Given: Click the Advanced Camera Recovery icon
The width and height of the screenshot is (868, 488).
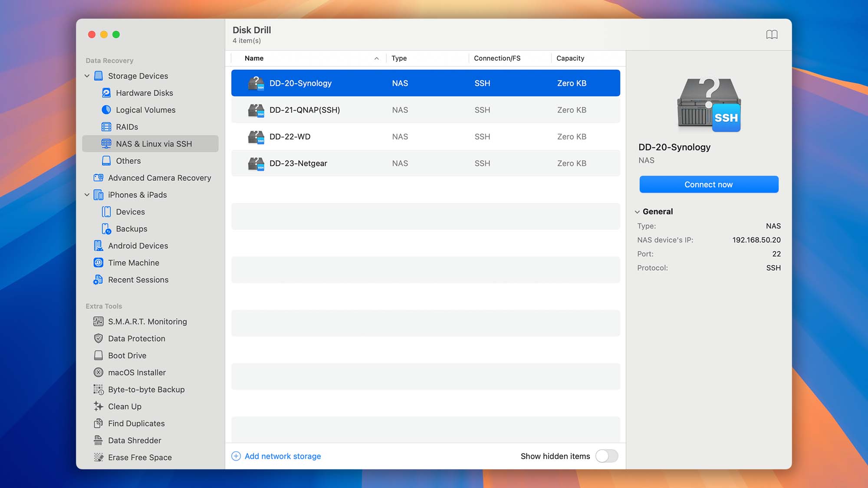Looking at the screenshot, I should (x=99, y=178).
